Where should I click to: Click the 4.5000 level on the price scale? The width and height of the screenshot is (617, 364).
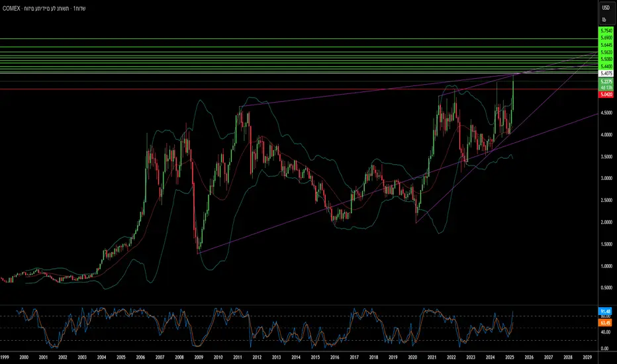tap(606, 113)
